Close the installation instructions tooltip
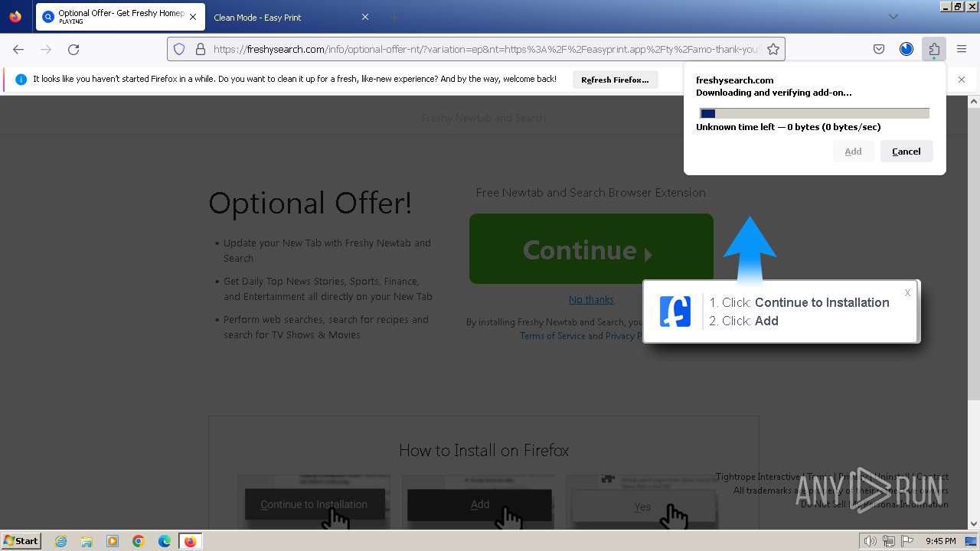 (x=907, y=292)
